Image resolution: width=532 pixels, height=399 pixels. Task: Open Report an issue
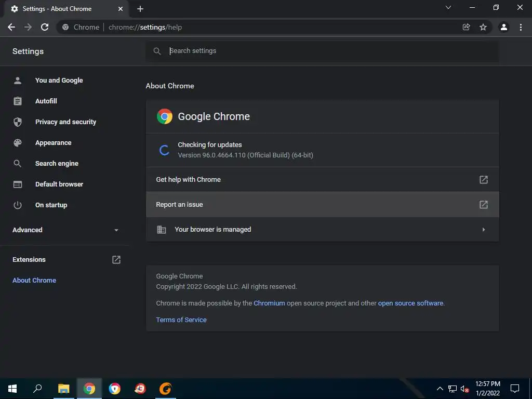(x=322, y=205)
